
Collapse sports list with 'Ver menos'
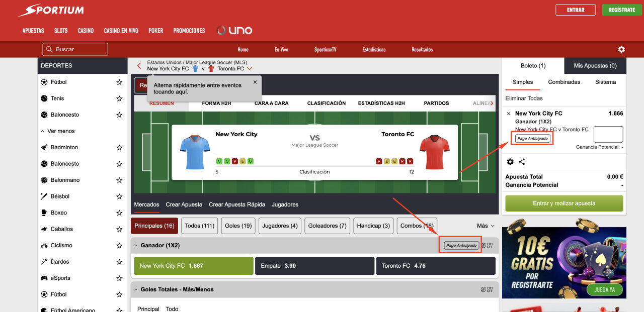[58, 131]
